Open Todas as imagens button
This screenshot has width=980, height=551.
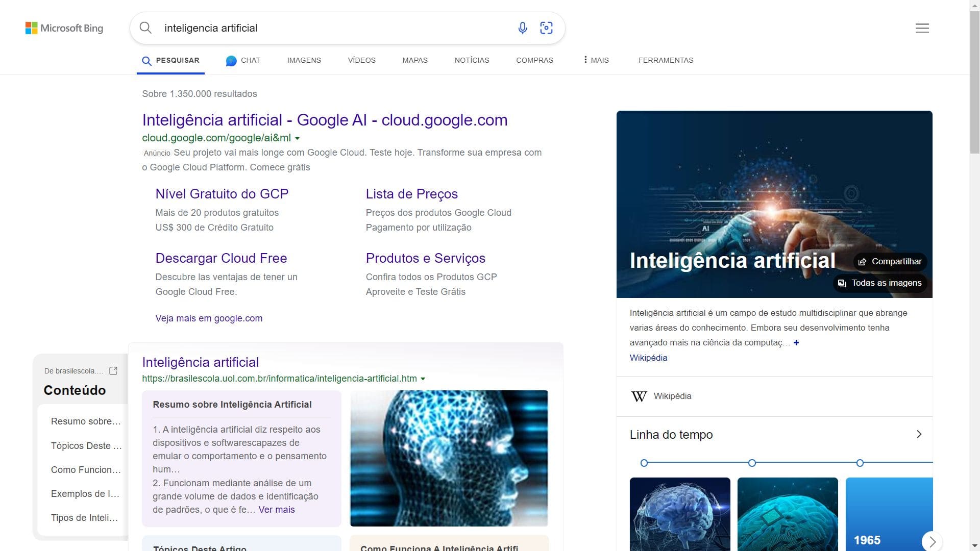pos(880,283)
